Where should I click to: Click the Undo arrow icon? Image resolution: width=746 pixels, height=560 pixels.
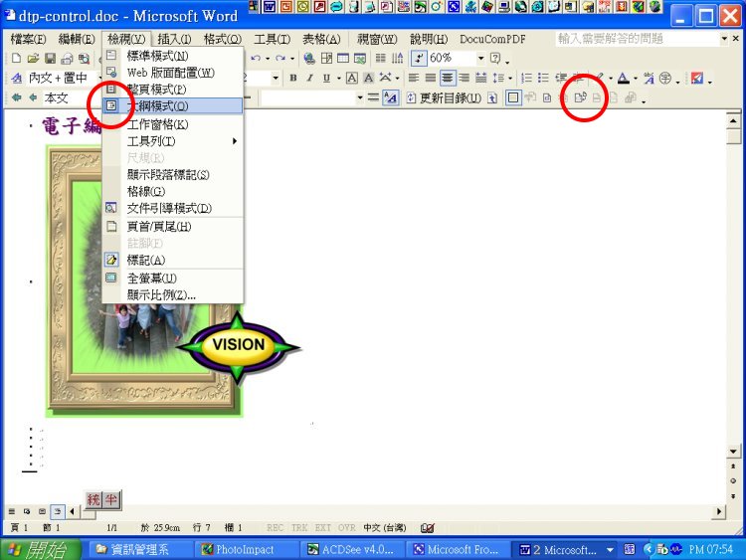coord(256,59)
